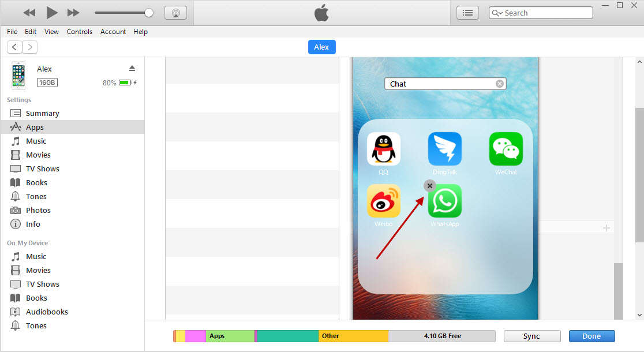
Task: Open the list view button beside Search
Action: click(x=467, y=13)
